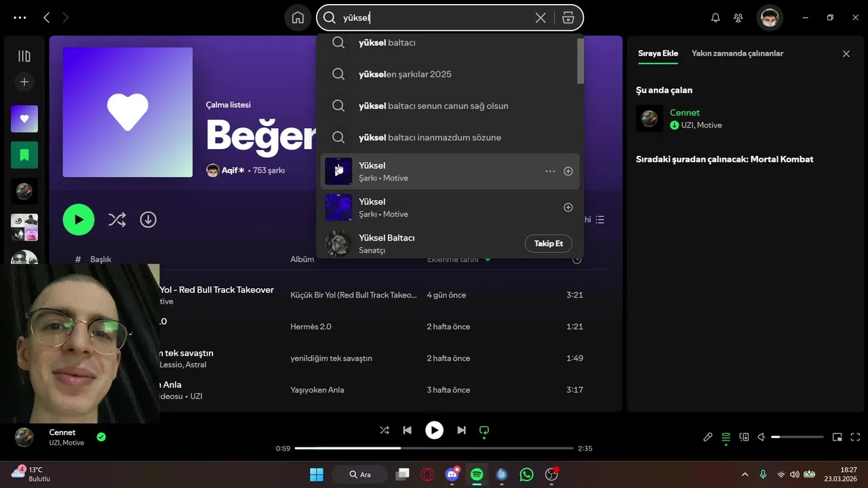Open the notifications bell
868x488 pixels.
(x=715, y=18)
